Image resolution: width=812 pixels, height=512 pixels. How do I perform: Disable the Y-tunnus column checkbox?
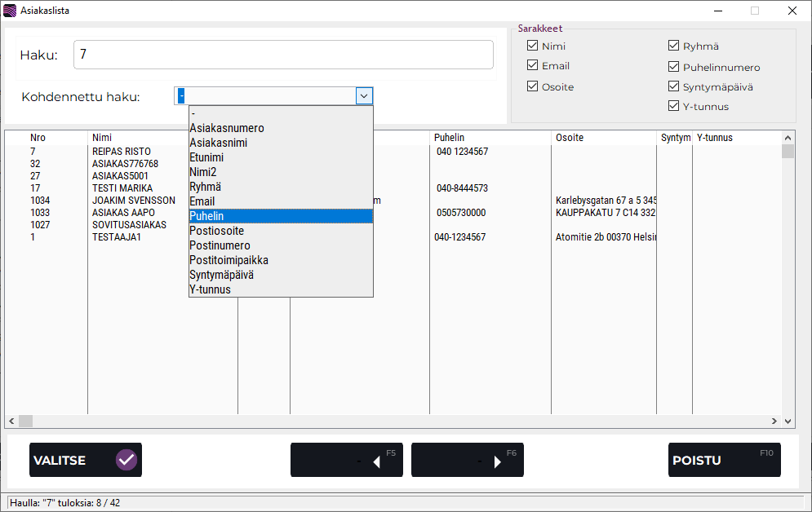click(674, 106)
